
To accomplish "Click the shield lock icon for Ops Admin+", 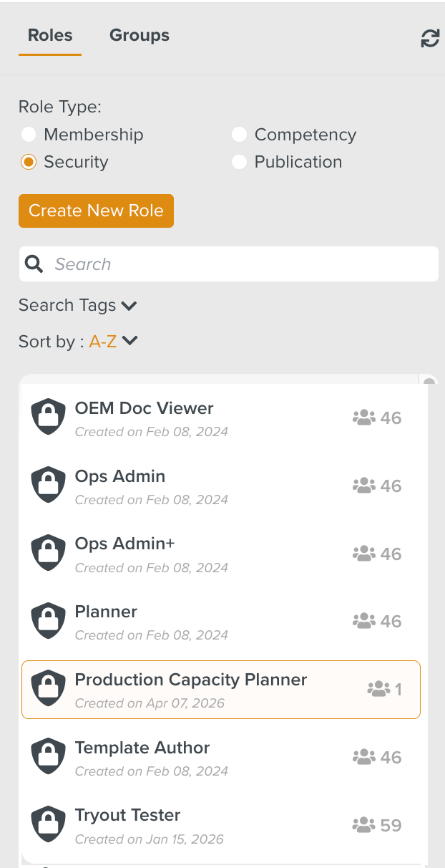I will pyautogui.click(x=49, y=553).
